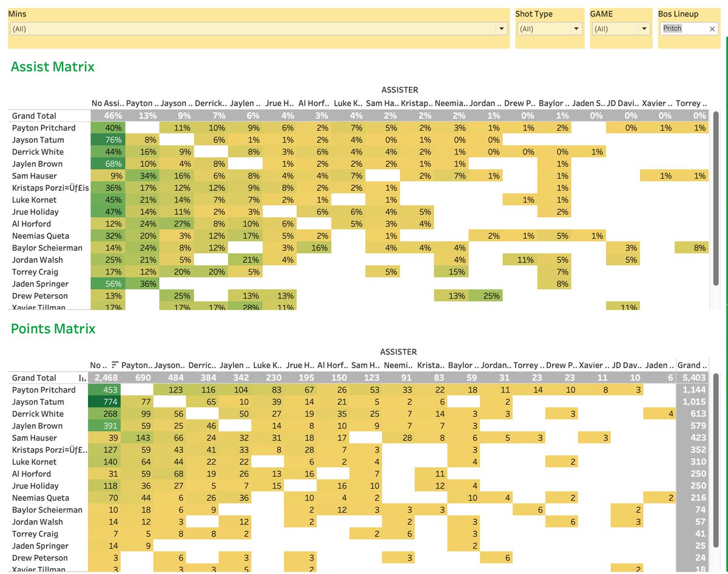Viewport: 728px width, 574px height.
Task: Select Jayson Tatum row in Assist Matrix
Action: pyautogui.click(x=38, y=140)
